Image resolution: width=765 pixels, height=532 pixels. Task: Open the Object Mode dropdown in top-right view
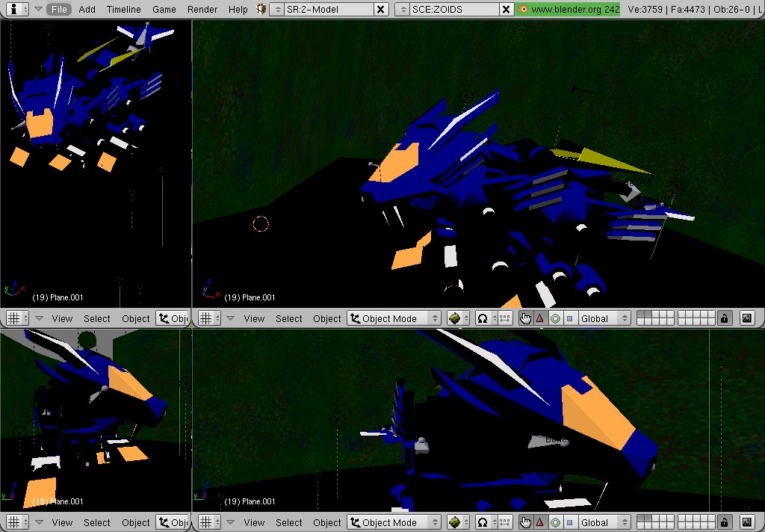[x=394, y=318]
